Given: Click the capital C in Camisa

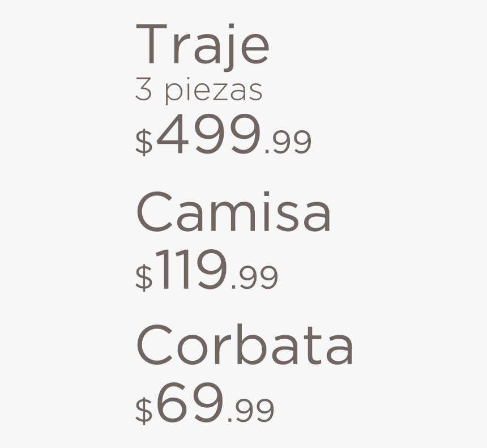Looking at the screenshot, I should [x=155, y=212].
